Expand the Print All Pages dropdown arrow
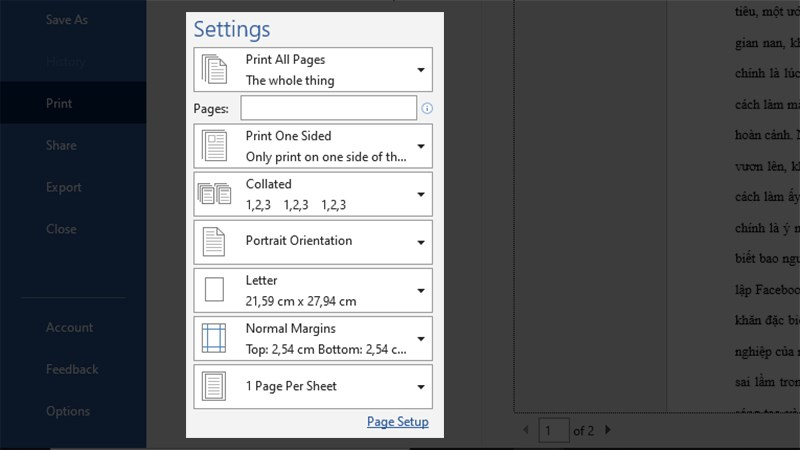The image size is (800, 450). coord(421,70)
